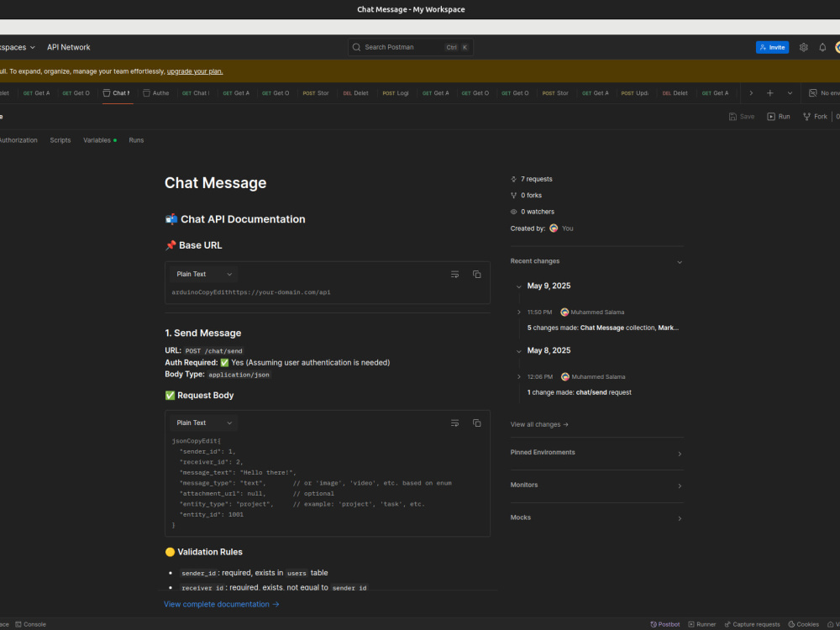Select the active Chat M collection tab
Viewport: 840px width, 630px height.
[117, 92]
